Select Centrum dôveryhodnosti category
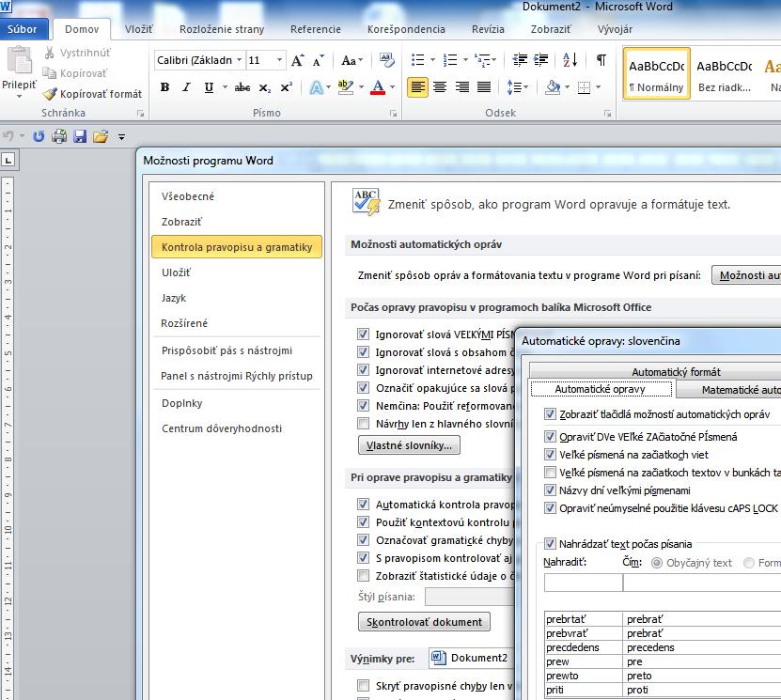781x700 pixels. 222,428
